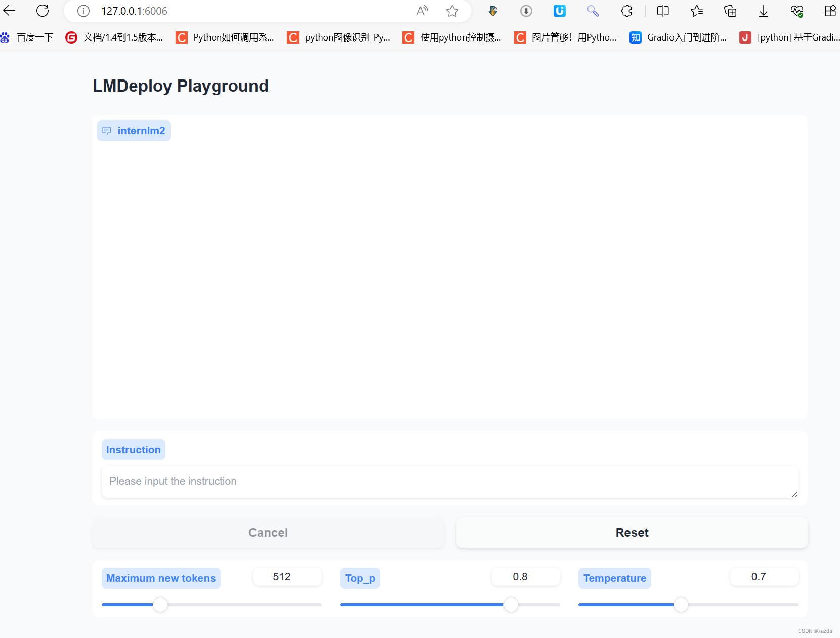Viewport: 840px width, 638px height.
Task: Open the python图像识别 bookmark
Action: (x=339, y=37)
